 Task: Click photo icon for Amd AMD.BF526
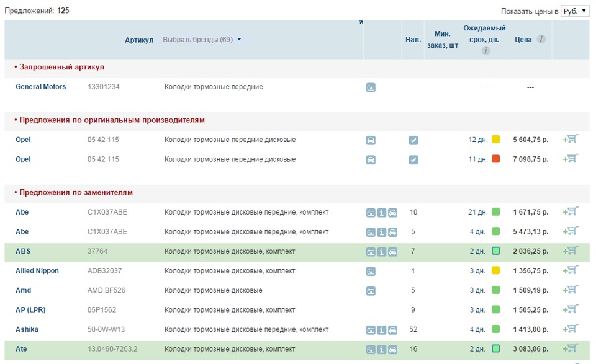(x=371, y=291)
